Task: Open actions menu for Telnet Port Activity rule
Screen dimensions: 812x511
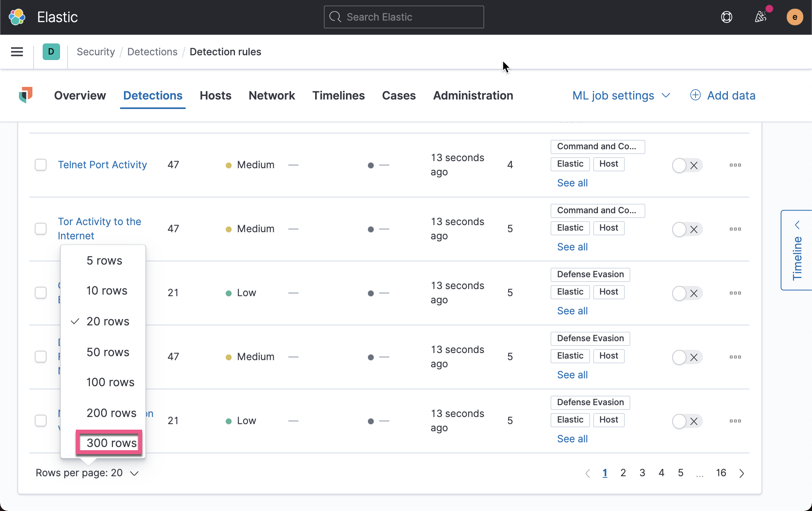Action: point(735,165)
